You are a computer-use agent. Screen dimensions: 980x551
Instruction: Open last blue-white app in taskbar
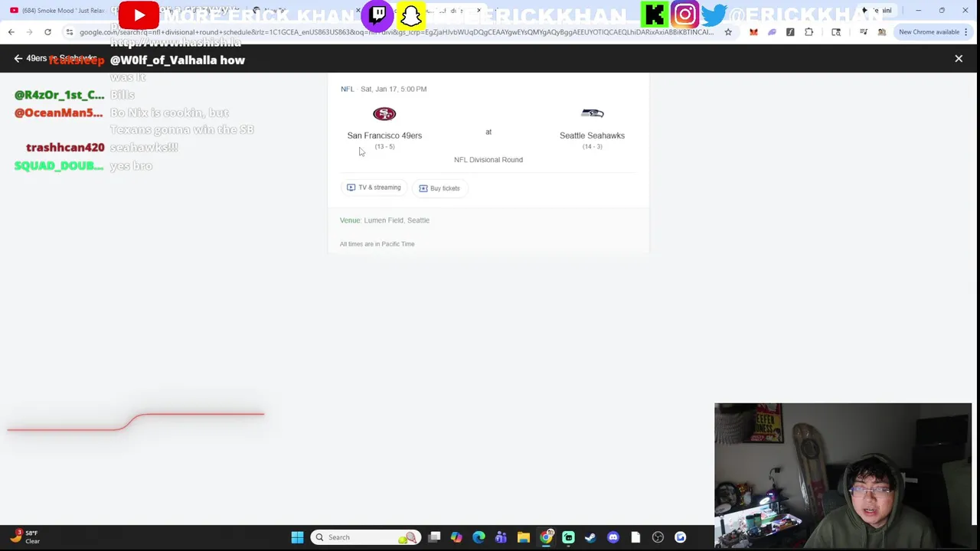(680, 537)
